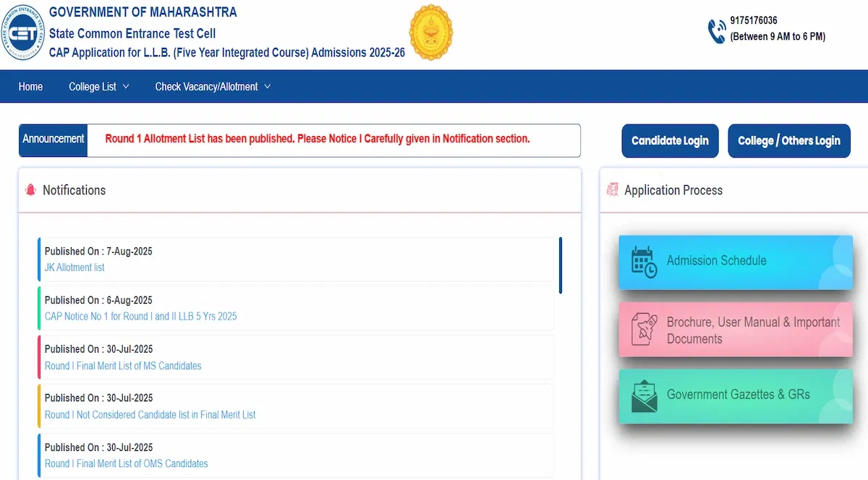Open Round I Final Merit List MS Candidates
Viewport: 868px width, 480px height.
[x=123, y=366]
